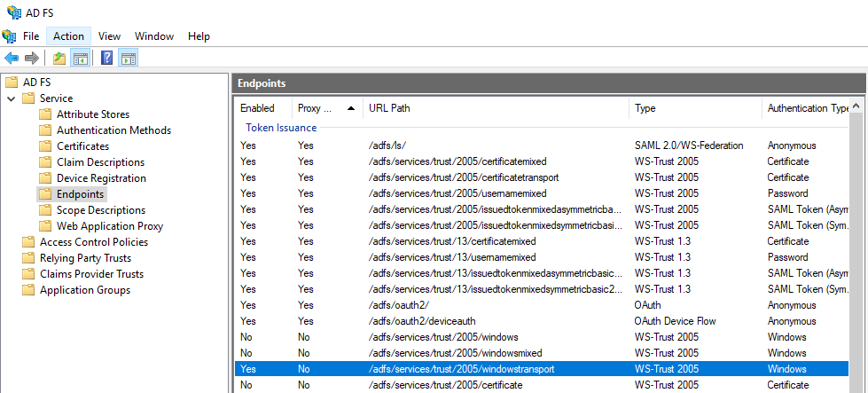Select /adfs/services/trust/2005/windows row
Image resolution: width=868 pixels, height=393 pixels.
pos(542,337)
